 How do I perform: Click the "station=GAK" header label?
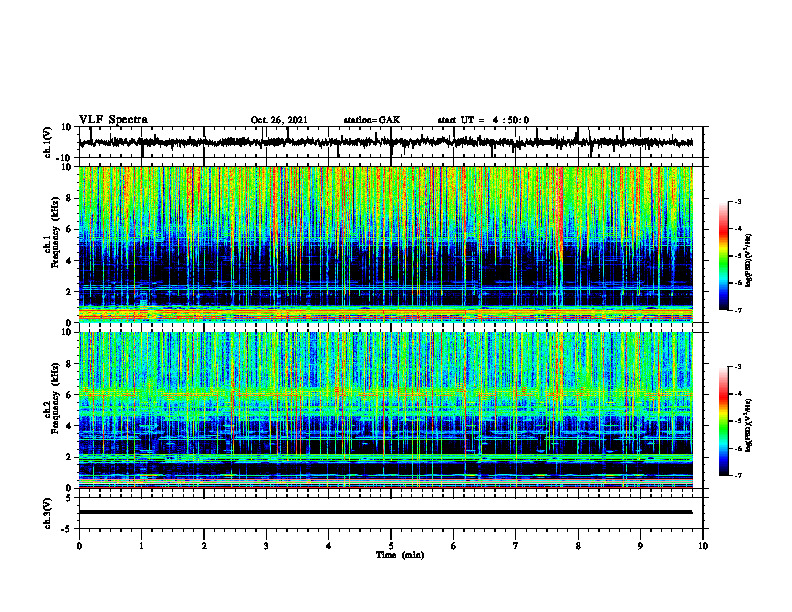point(372,120)
